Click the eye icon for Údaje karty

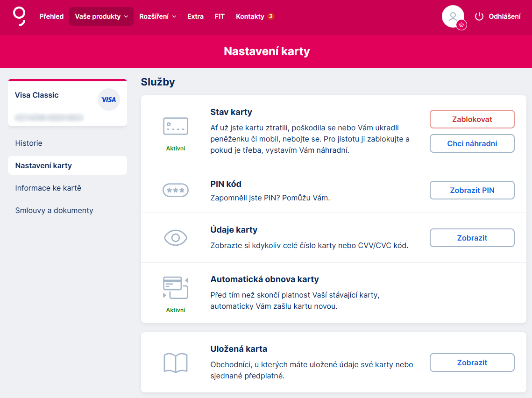[176, 238]
